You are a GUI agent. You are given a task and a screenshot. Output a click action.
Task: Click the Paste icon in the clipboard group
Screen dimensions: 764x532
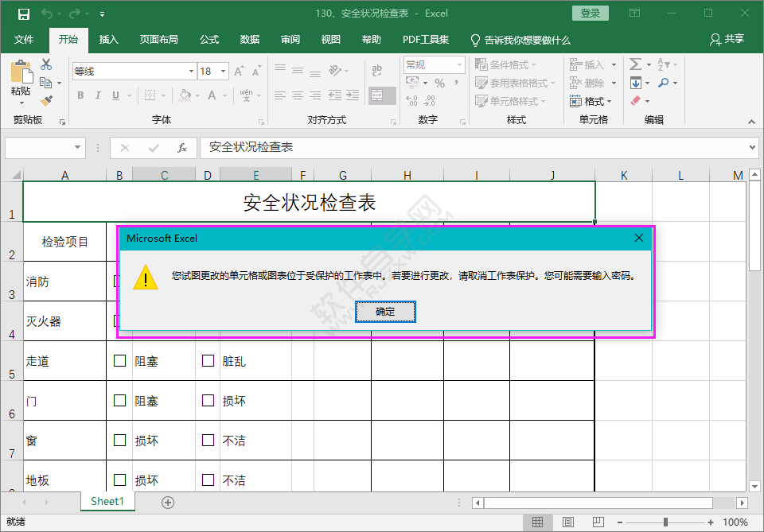(x=21, y=72)
